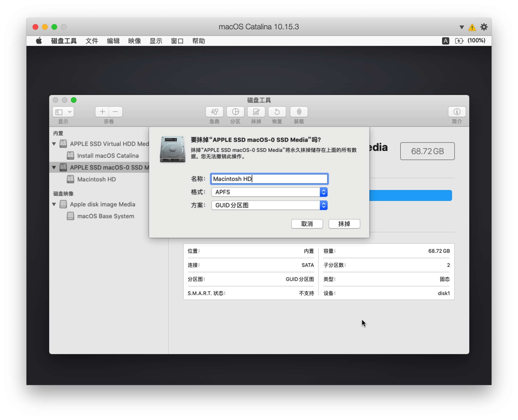
Task: Select macOS Base System in sidebar
Action: pos(106,216)
